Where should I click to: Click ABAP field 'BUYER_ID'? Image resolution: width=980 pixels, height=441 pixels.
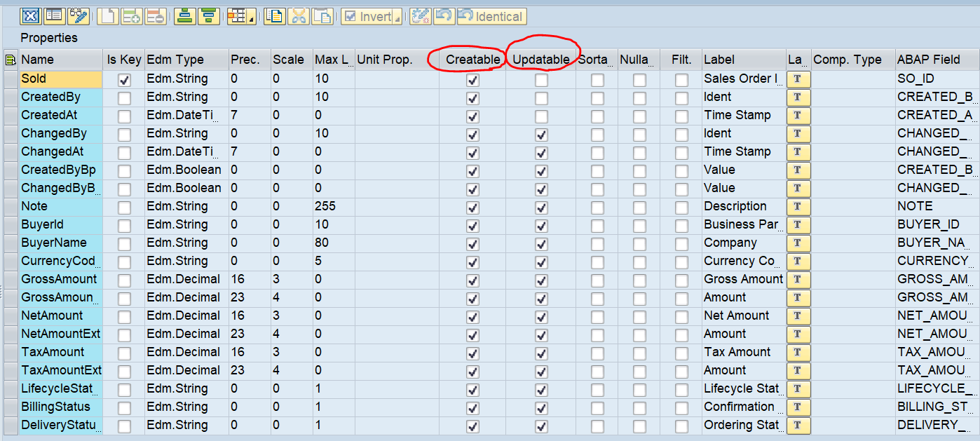click(937, 224)
